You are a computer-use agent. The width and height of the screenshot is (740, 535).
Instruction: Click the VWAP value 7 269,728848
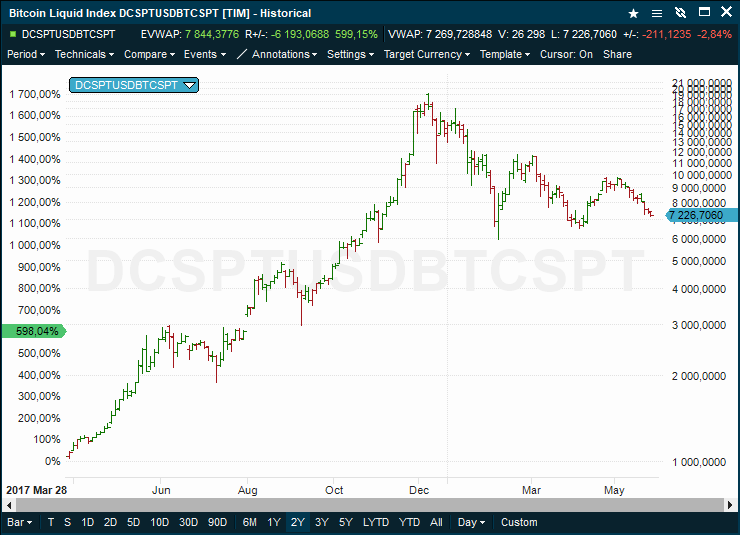pos(458,34)
